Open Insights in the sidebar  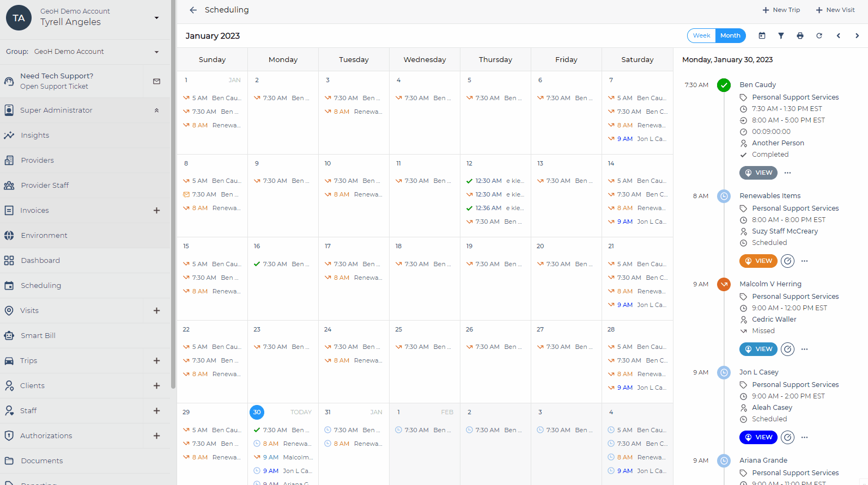pyautogui.click(x=35, y=136)
